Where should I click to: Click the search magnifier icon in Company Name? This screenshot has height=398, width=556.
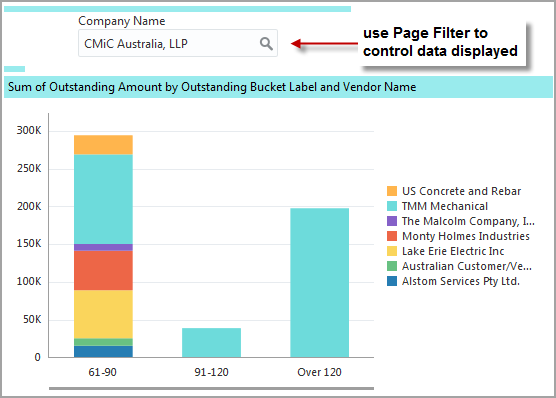coord(266,44)
